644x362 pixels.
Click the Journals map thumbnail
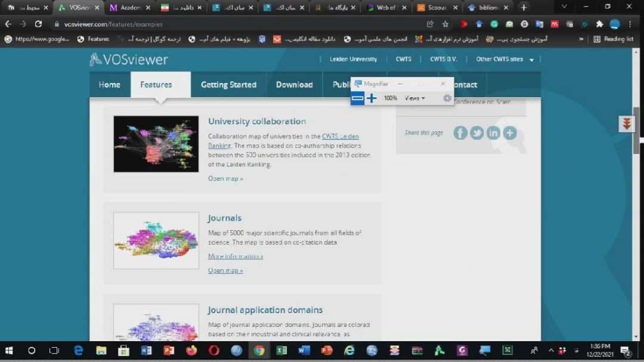point(156,240)
